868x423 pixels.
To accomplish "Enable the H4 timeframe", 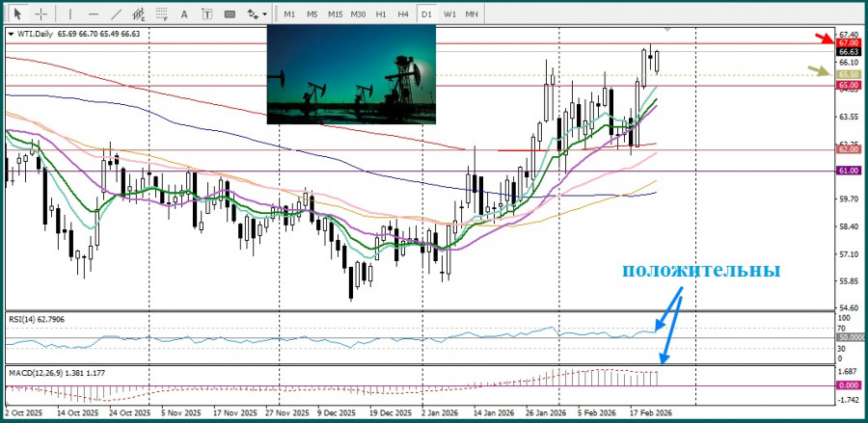I will click(403, 13).
